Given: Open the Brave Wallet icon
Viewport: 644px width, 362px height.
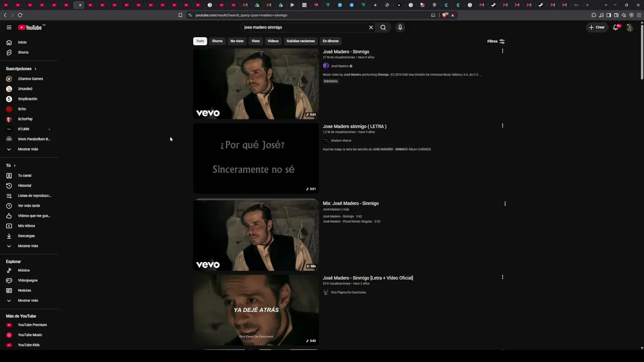Looking at the screenshot, I should pos(616,15).
